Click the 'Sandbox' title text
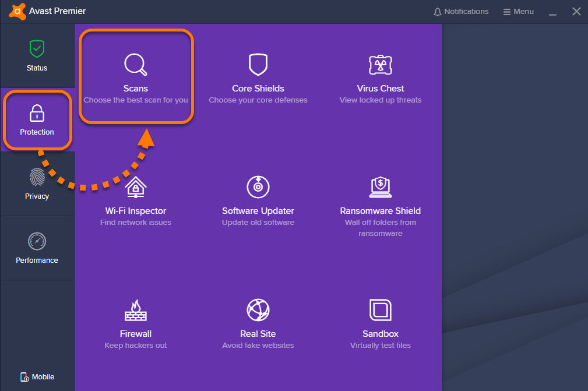The width and height of the screenshot is (588, 391). (381, 334)
